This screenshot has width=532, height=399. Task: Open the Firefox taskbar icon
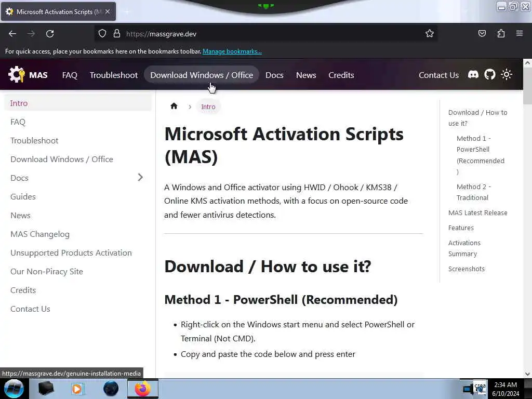coord(143,389)
